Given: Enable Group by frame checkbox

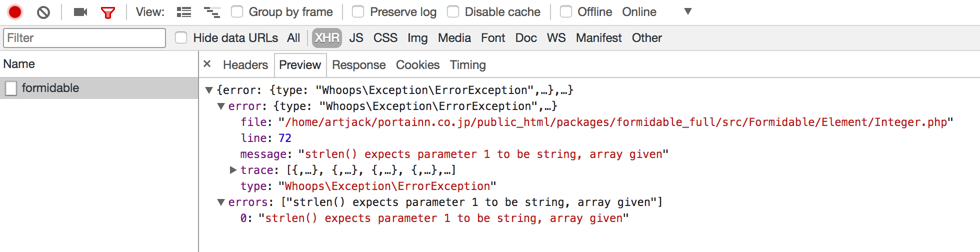Looking at the screenshot, I should coord(237,11).
